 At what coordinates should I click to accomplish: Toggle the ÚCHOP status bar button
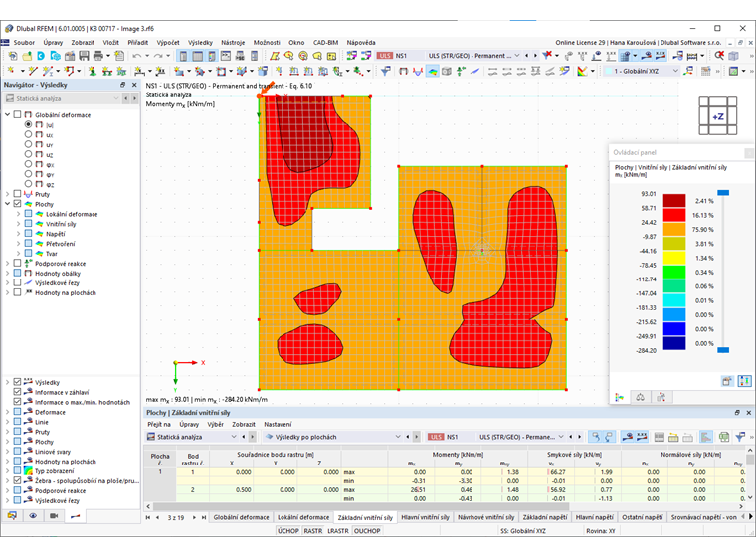[x=288, y=530]
